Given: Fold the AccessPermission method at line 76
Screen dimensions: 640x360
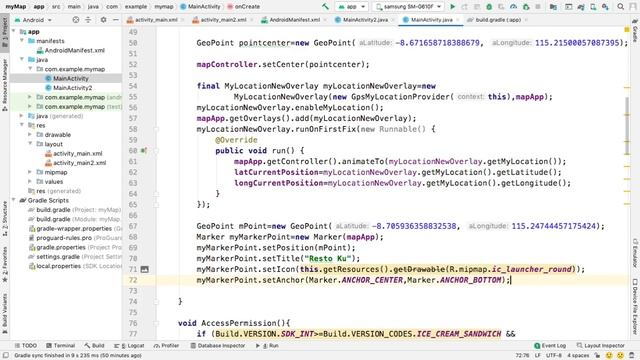Looking at the screenshot, I should 156,323.
